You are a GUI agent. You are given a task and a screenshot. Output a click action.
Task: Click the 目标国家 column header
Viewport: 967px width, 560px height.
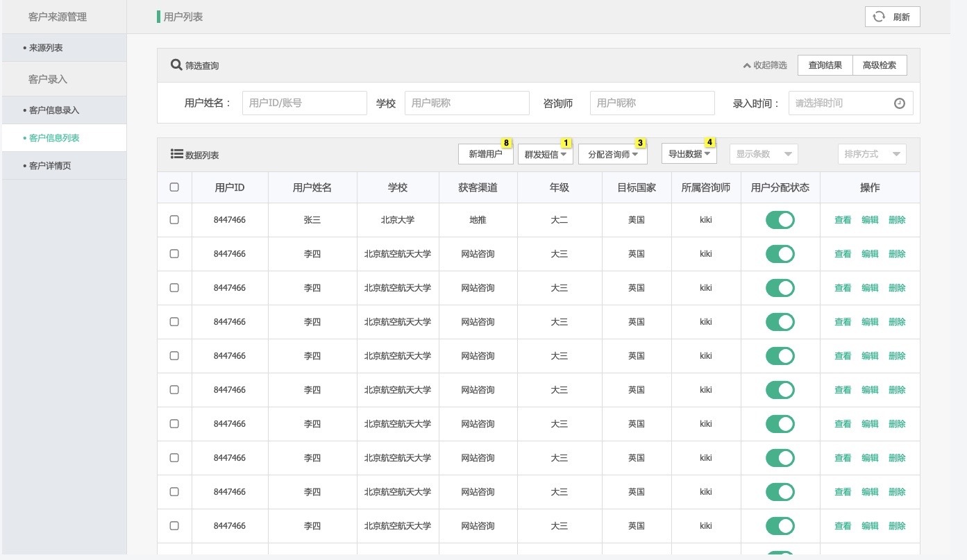pos(637,187)
